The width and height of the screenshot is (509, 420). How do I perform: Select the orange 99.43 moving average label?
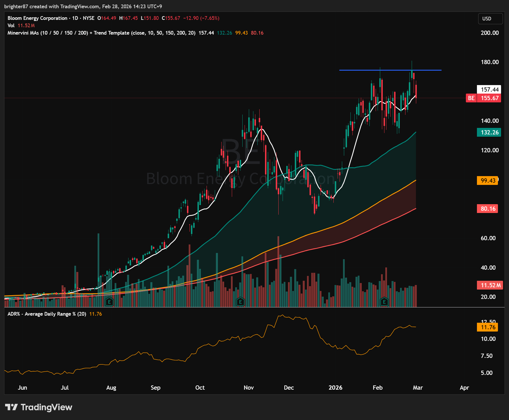point(487,181)
